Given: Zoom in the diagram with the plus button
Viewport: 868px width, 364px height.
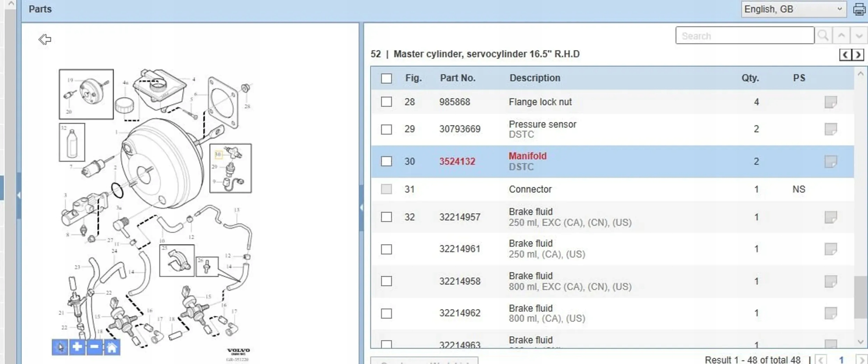Looking at the screenshot, I should pyautogui.click(x=77, y=347).
